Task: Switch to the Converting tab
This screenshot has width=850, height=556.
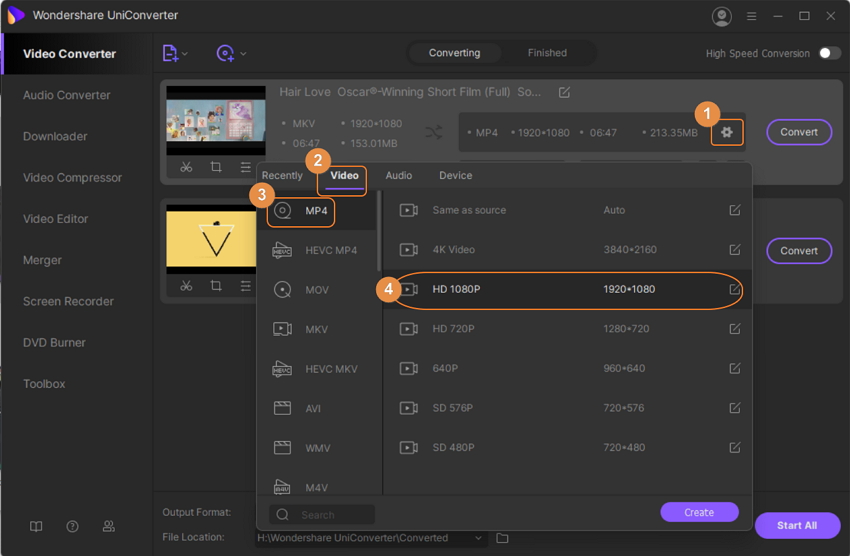Action: tap(454, 53)
